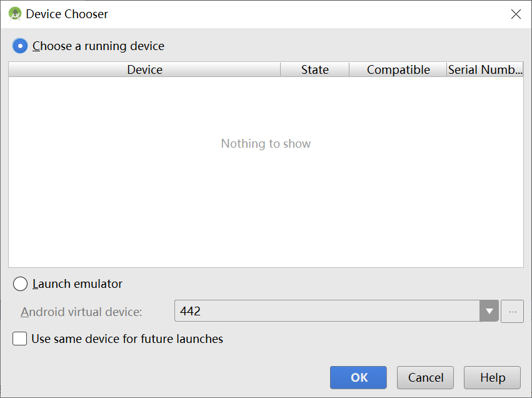
Task: Sort the list by the Device column
Action: tap(144, 69)
